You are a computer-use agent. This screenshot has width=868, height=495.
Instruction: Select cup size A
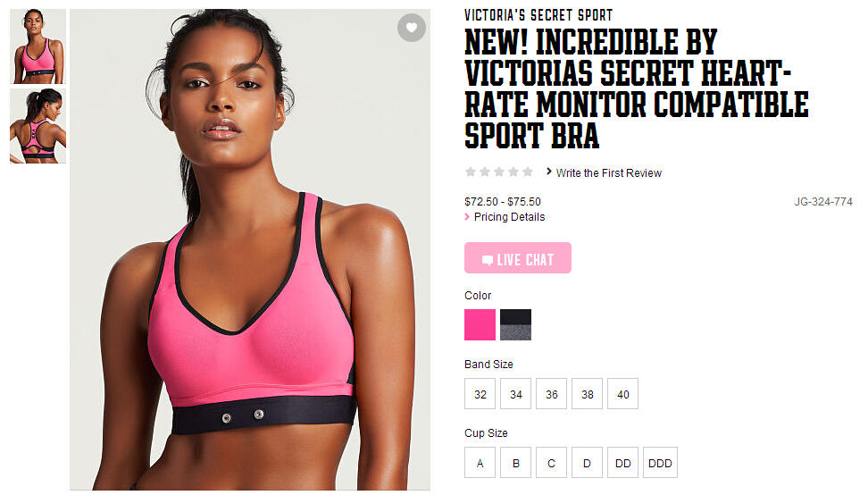(480, 462)
